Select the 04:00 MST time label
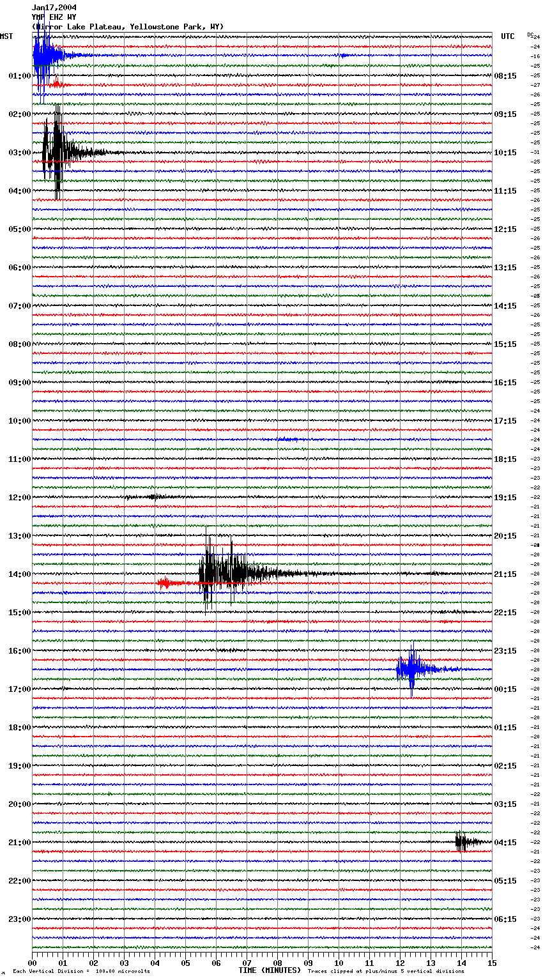This screenshot has width=543, height=980. point(20,191)
